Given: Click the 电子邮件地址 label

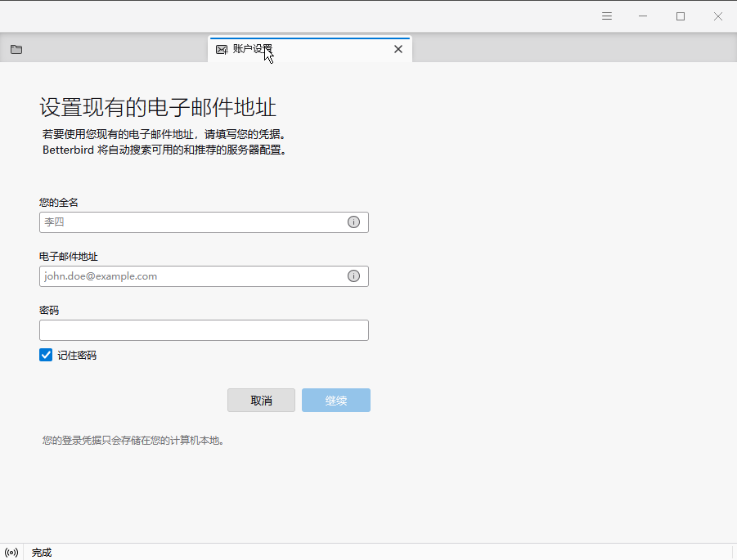Looking at the screenshot, I should 69,257.
